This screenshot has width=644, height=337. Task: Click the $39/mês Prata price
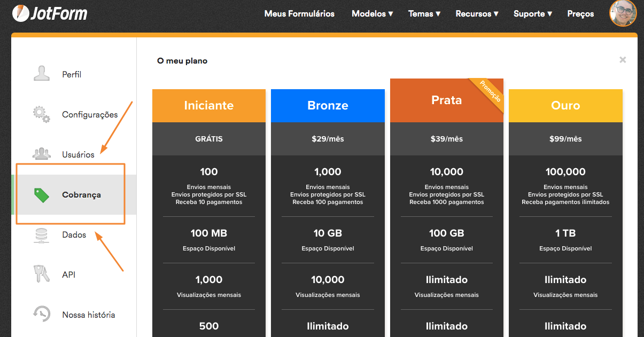447,139
